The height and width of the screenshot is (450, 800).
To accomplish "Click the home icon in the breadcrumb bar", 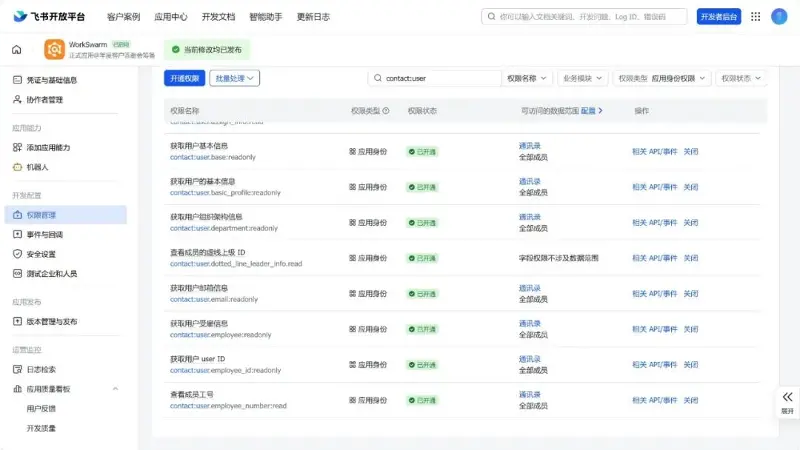I will (17, 49).
